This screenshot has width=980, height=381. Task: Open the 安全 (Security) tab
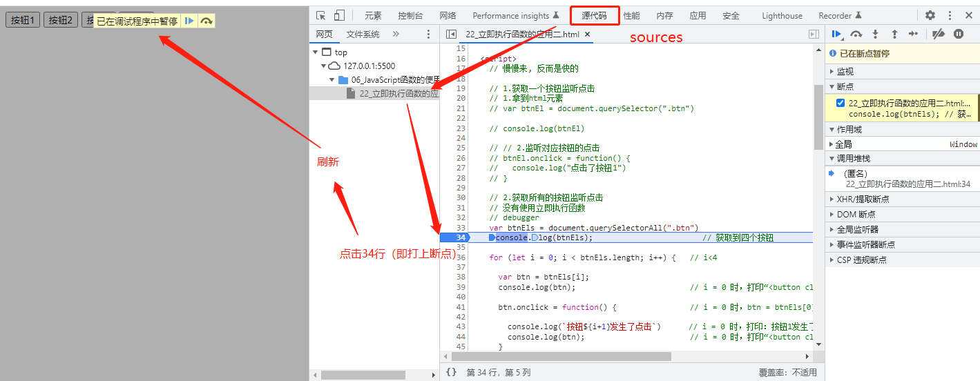pos(731,15)
